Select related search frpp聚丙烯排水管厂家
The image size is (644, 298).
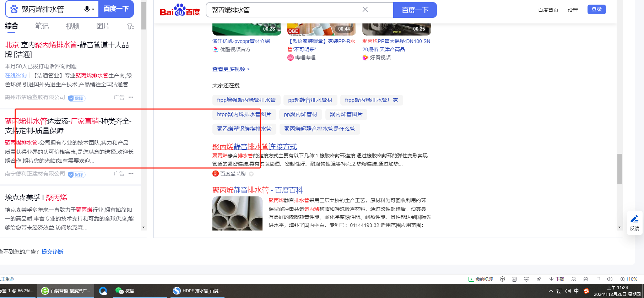372,100
